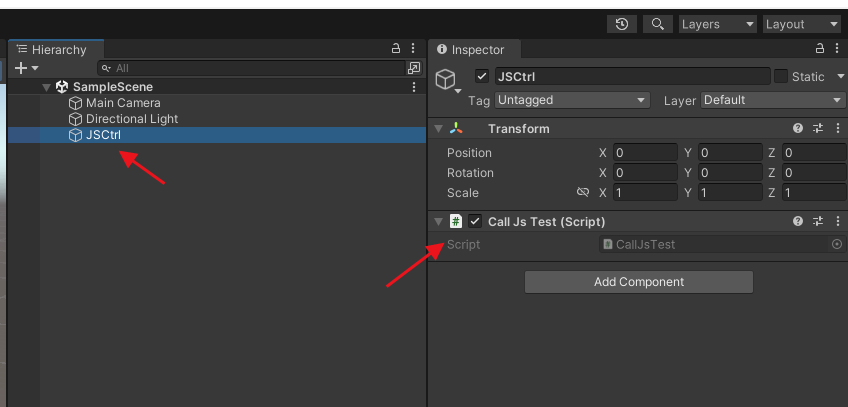The height and width of the screenshot is (407, 848).
Task: Click the Transform component axes icon
Action: [x=456, y=128]
